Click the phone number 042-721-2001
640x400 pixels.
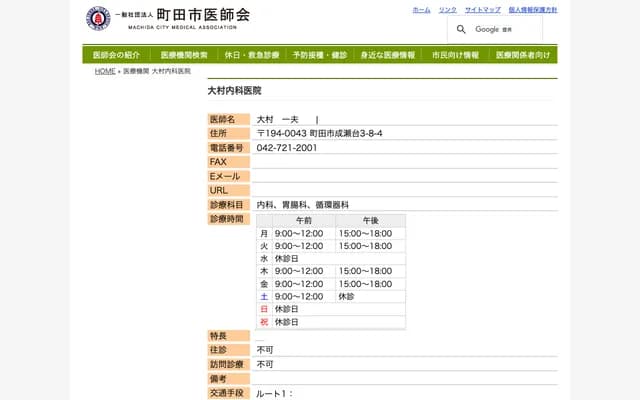click(x=287, y=148)
